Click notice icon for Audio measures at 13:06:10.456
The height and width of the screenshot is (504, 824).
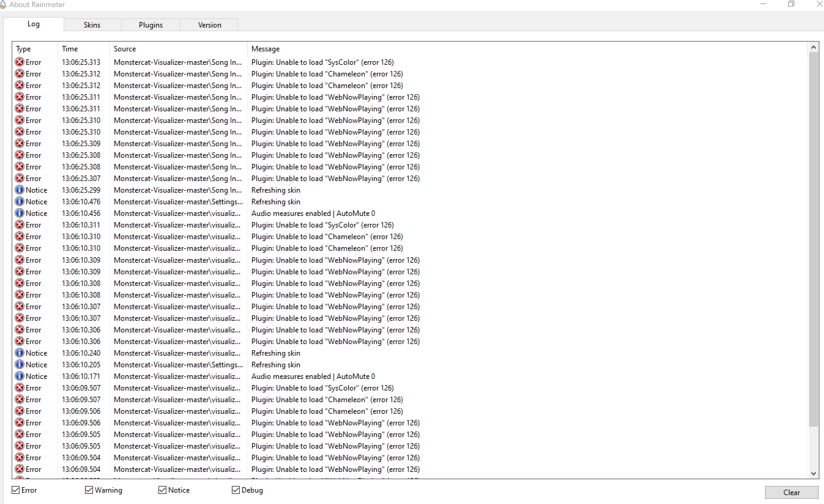[20, 213]
